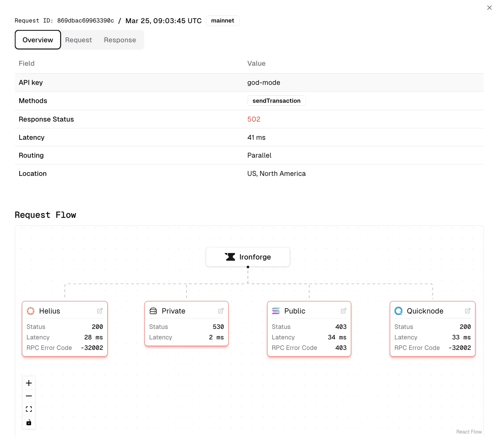Viewport: 497px width, 448px height.
Task: Fit the flow diagram to view
Action: 29,409
